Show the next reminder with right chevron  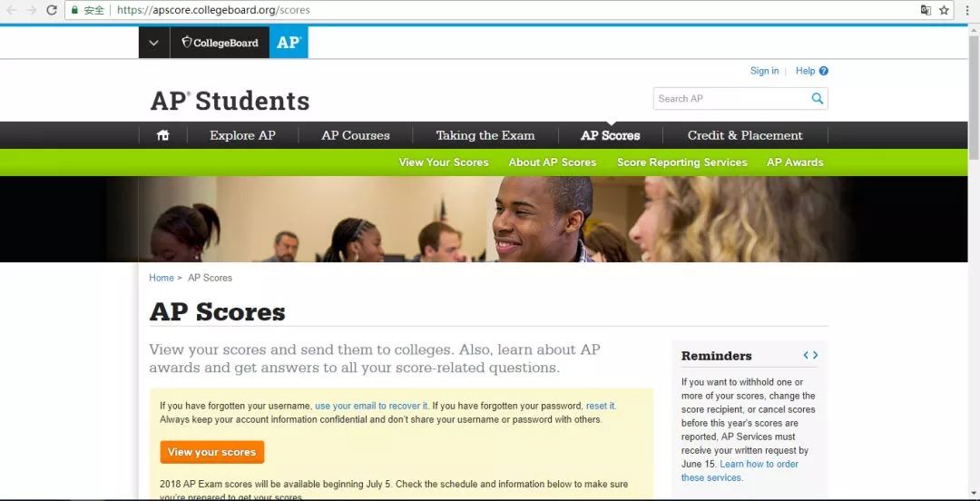[x=815, y=355]
